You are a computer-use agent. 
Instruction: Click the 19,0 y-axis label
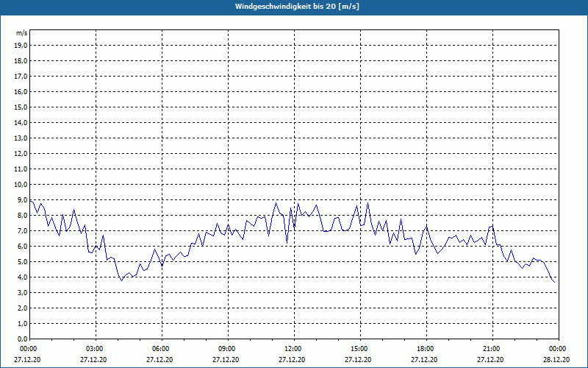[x=21, y=46]
